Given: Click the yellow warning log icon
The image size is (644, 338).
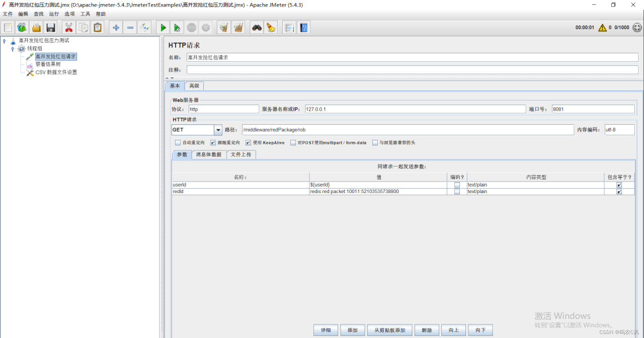Looking at the screenshot, I should 602,28.
